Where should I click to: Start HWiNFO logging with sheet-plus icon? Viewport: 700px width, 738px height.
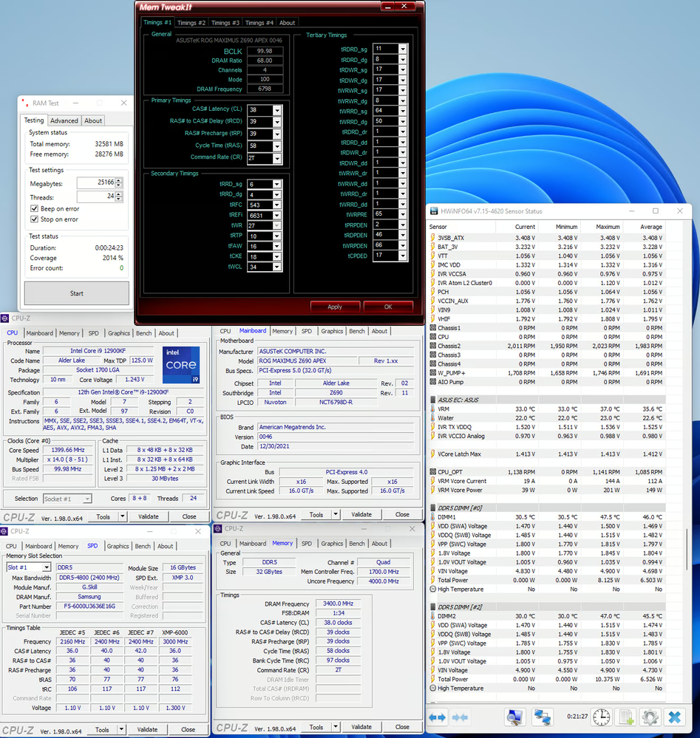coord(626,717)
